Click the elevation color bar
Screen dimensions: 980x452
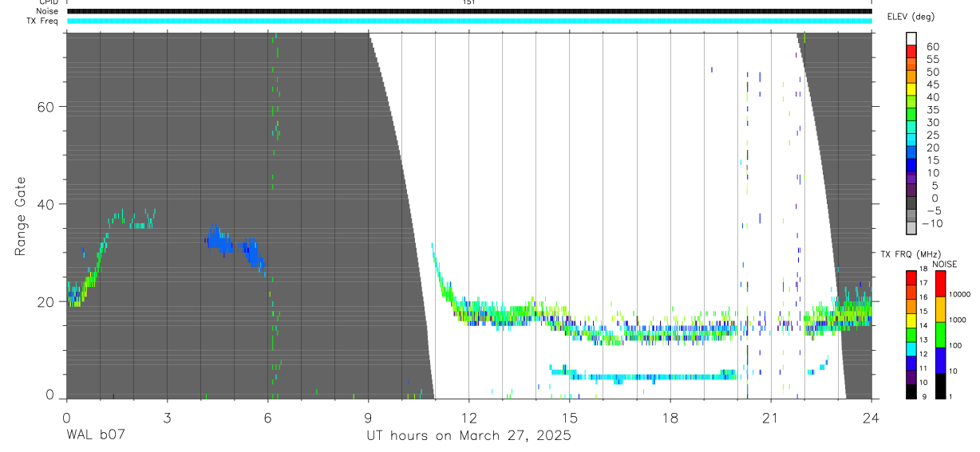(x=912, y=134)
